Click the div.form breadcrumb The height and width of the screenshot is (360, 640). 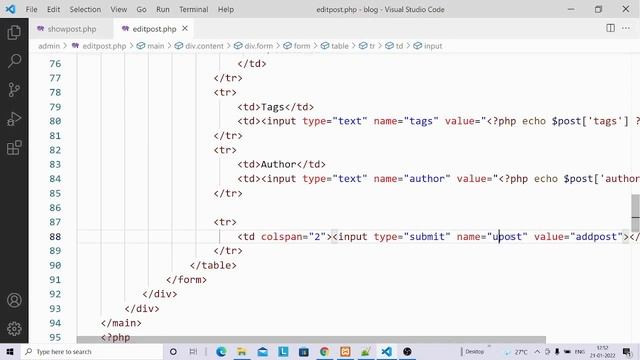click(258, 46)
